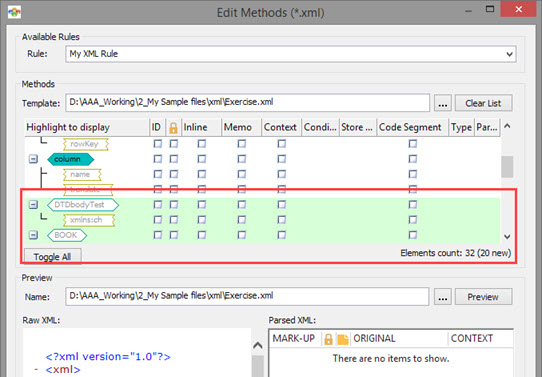Image resolution: width=542 pixels, height=377 pixels.
Task: Collapse the xml node in Raw XML
Action: tap(36, 370)
